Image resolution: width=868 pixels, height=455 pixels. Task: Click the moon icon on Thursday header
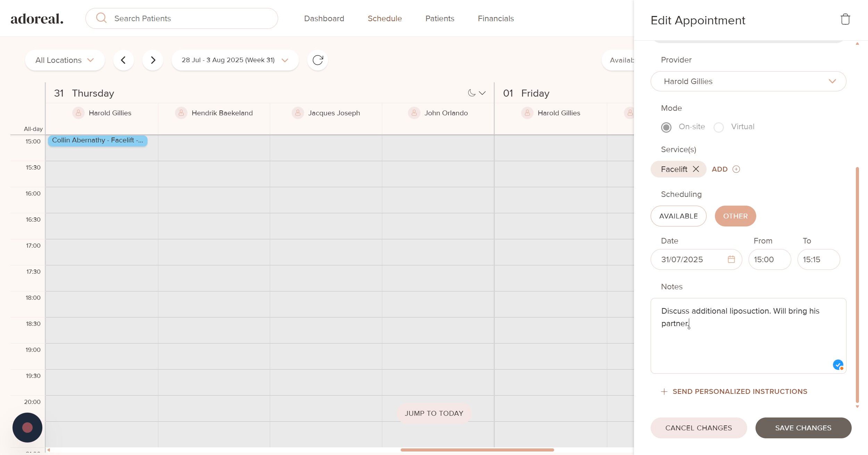(x=471, y=93)
